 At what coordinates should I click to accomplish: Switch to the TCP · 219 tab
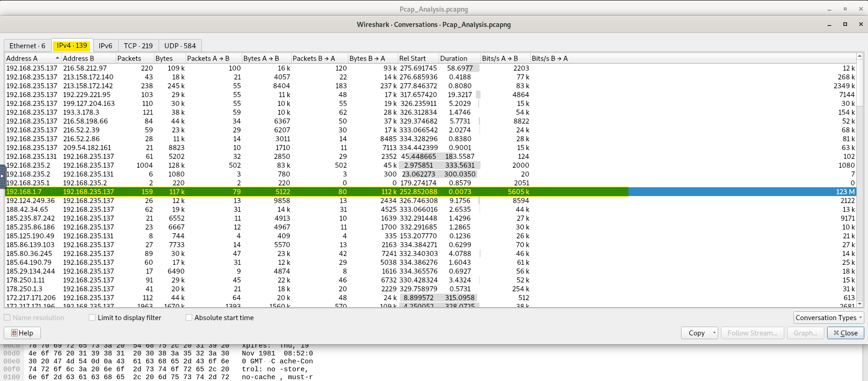coord(138,46)
